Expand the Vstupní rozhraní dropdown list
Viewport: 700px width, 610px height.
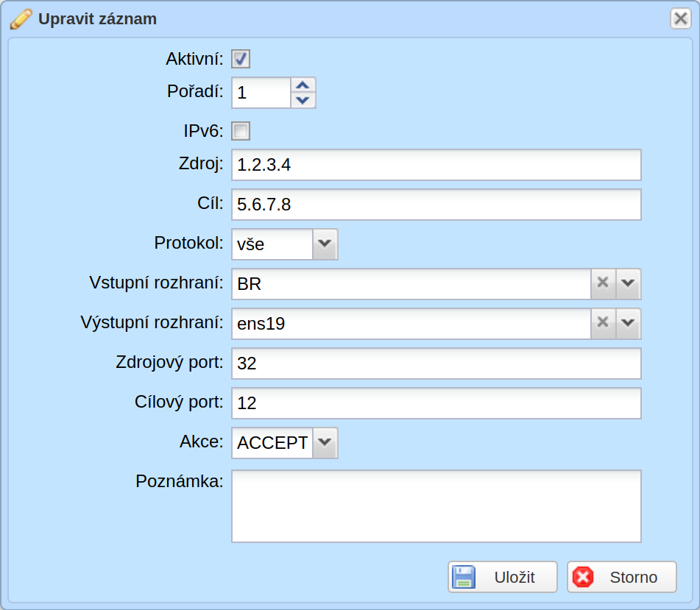click(x=628, y=284)
